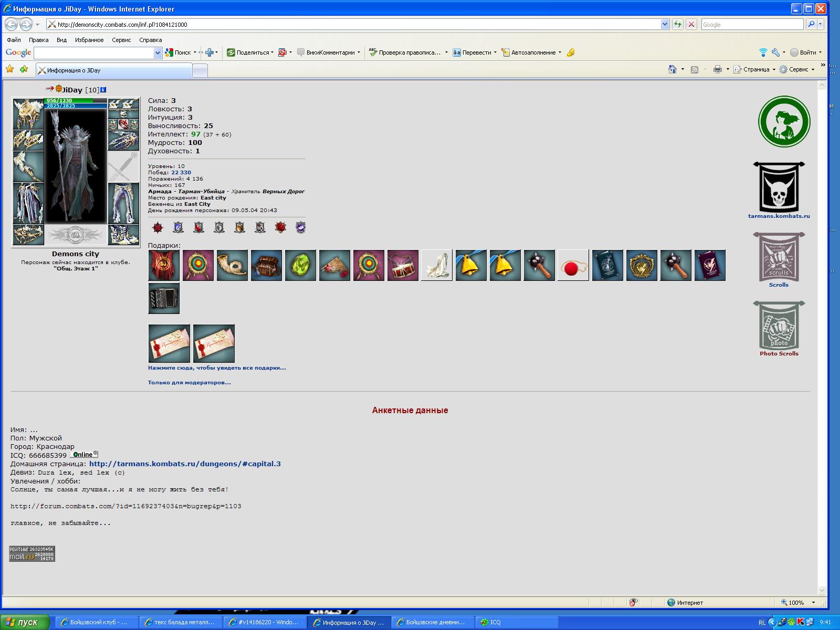Click the IE Google search field

click(x=752, y=24)
